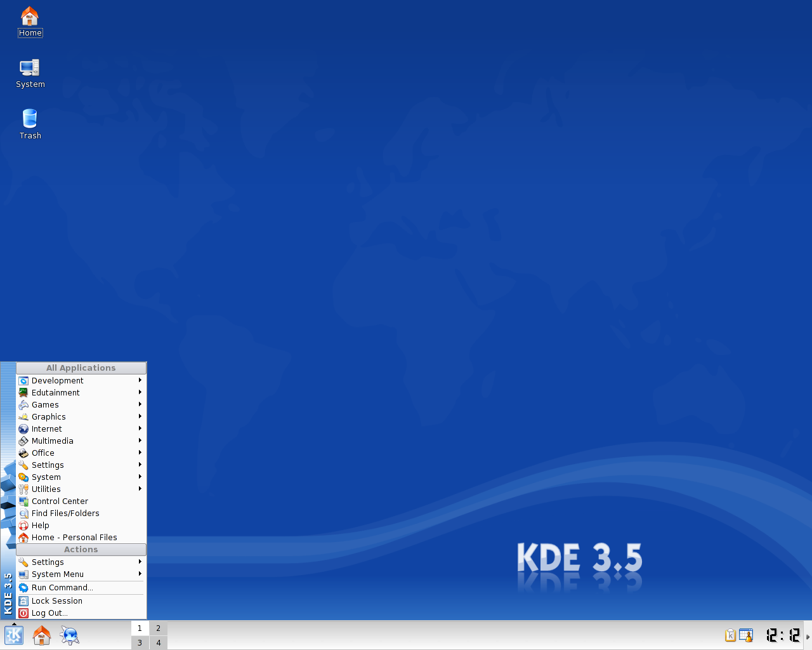812x650 pixels.
Task: Open Control Center from menu
Action: [81, 501]
